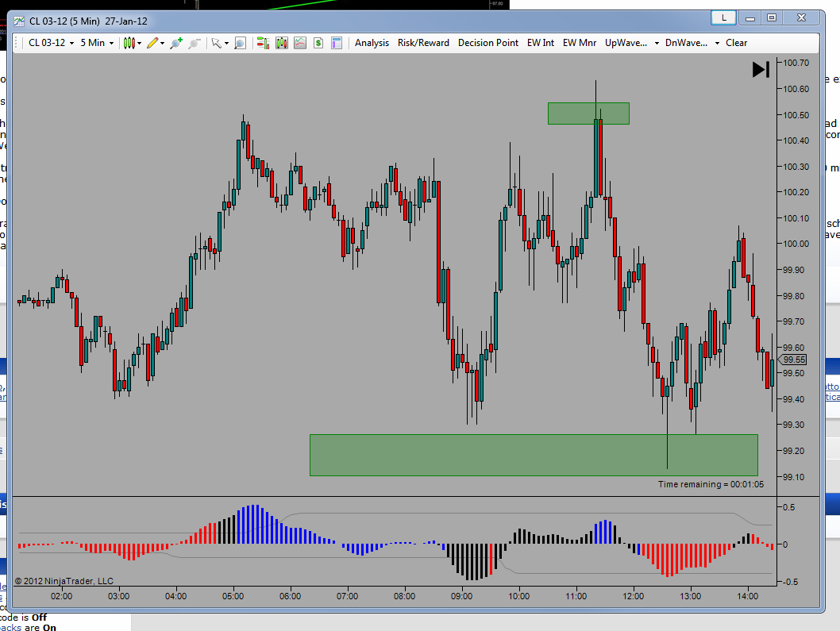The height and width of the screenshot is (631, 840).
Task: Open the data series candlestick icon
Action: pos(282,43)
